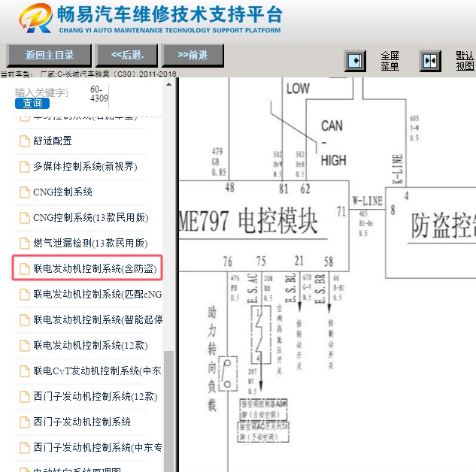This screenshot has width=476, height=472.
Task: Click the CAN - HIGH label in diagram
Action: point(333,143)
